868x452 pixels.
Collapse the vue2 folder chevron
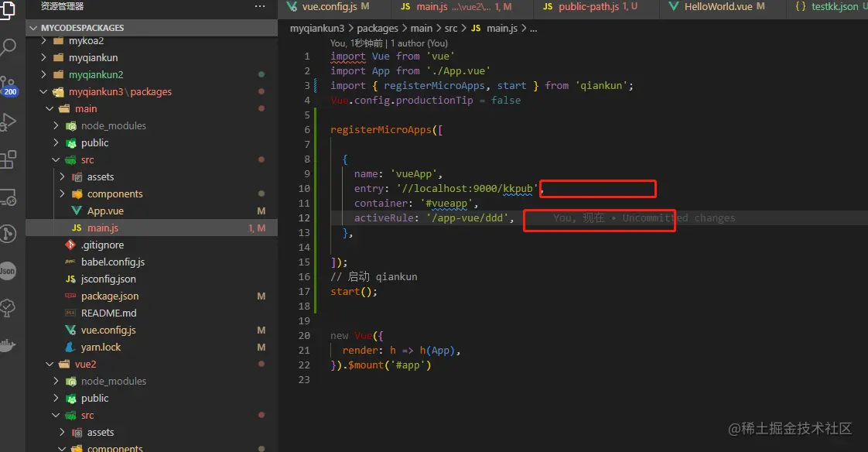point(50,364)
